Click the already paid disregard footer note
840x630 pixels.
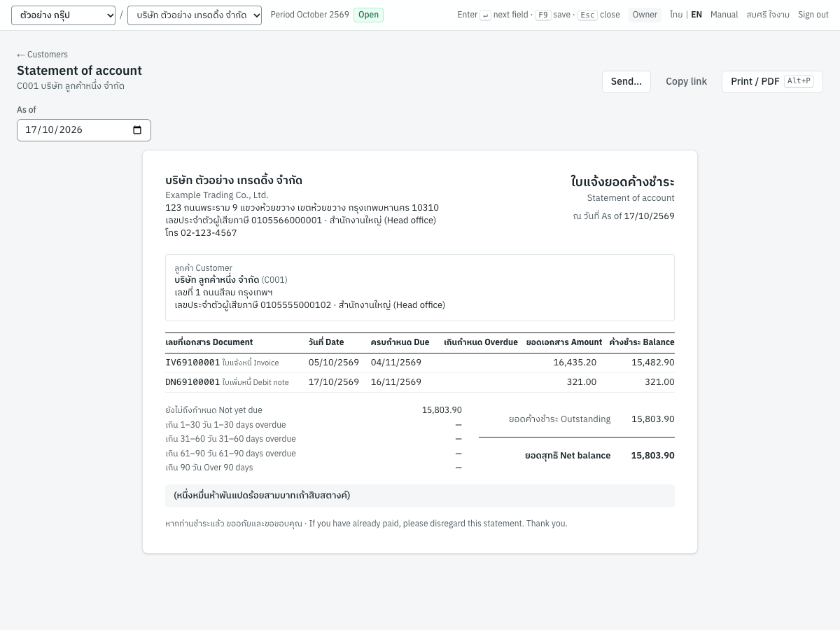point(366,524)
